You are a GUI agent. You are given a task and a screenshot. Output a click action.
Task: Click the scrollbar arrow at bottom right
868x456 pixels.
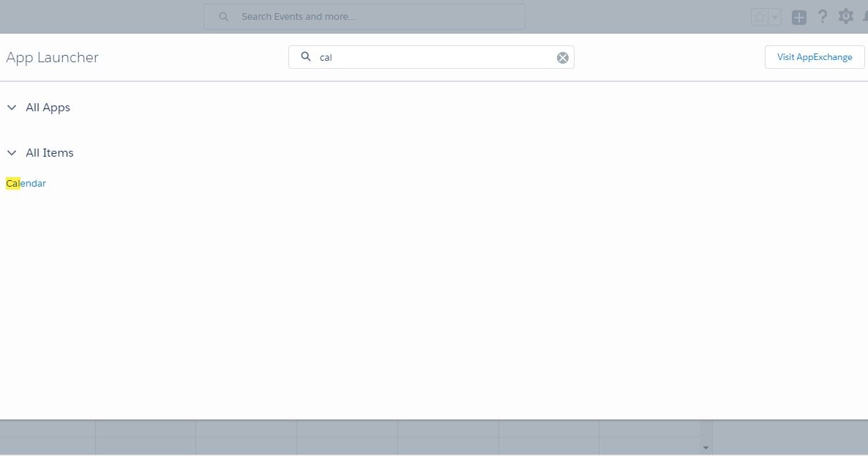[x=706, y=447]
